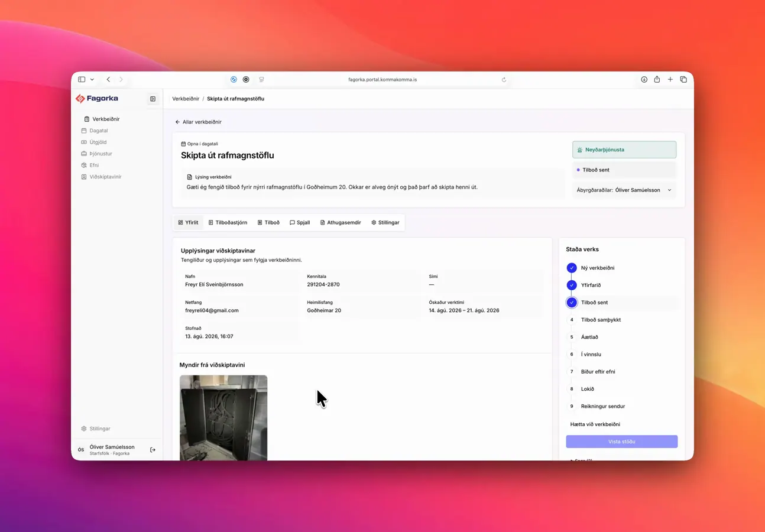
Task: Switch to the Stillingar tab
Action: coord(385,223)
